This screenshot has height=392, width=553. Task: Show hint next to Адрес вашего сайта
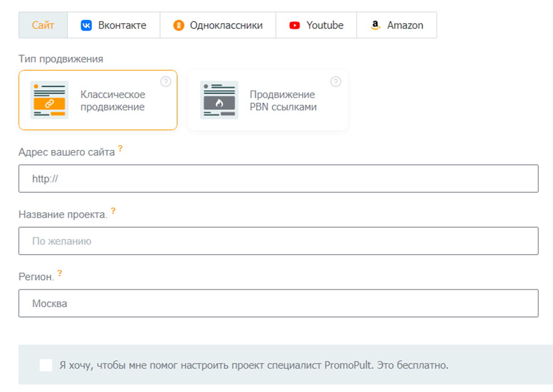point(120,149)
